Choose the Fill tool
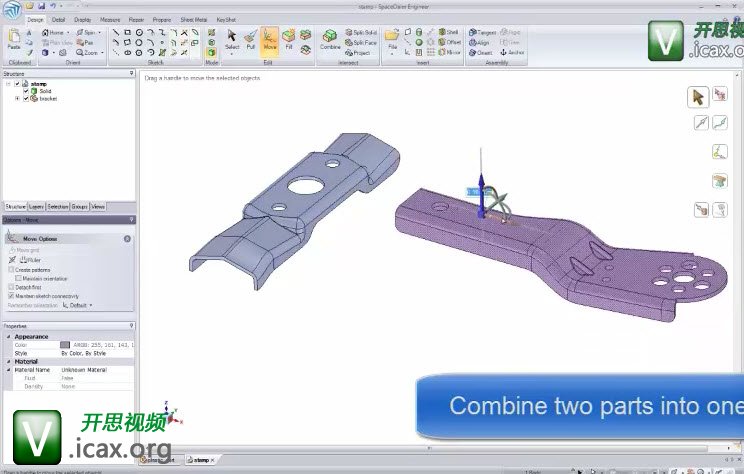This screenshot has width=744, height=474. click(x=288, y=39)
